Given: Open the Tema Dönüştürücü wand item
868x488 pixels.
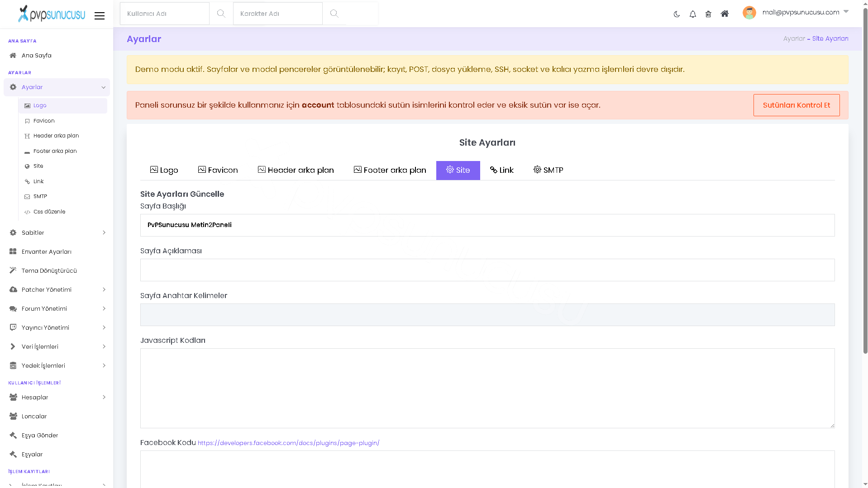Looking at the screenshot, I should pyautogui.click(x=57, y=270).
